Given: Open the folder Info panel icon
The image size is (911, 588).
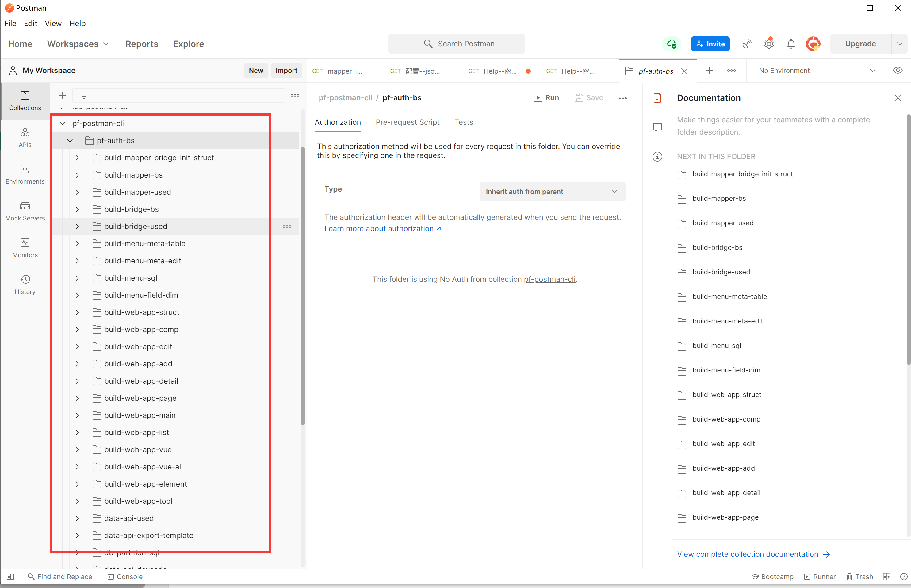Looking at the screenshot, I should point(657,157).
